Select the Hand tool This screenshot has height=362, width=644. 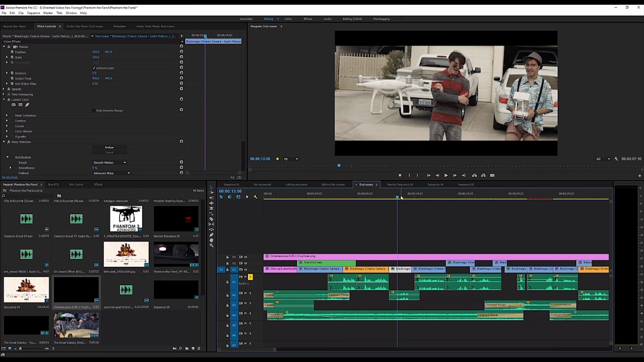(211, 240)
